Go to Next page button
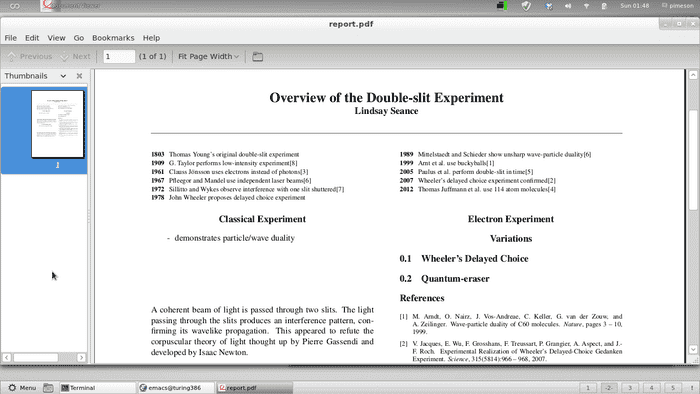 [75, 57]
